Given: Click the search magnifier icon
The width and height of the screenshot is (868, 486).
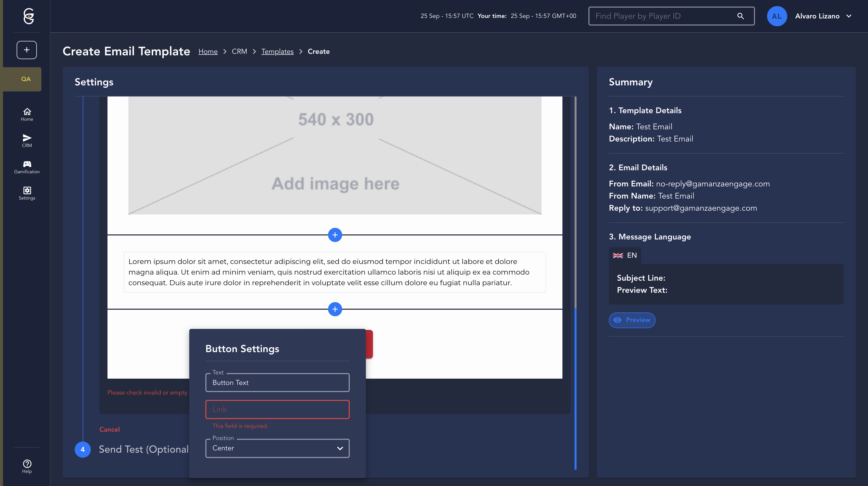Looking at the screenshot, I should coord(740,16).
